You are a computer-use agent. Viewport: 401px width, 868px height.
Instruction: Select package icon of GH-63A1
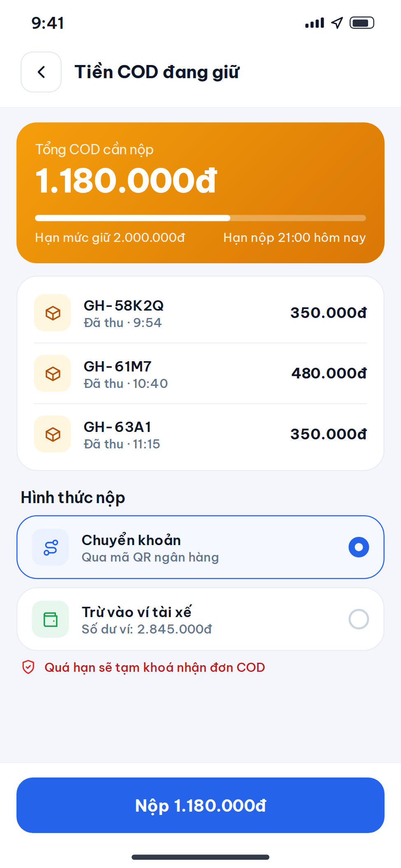click(x=53, y=434)
